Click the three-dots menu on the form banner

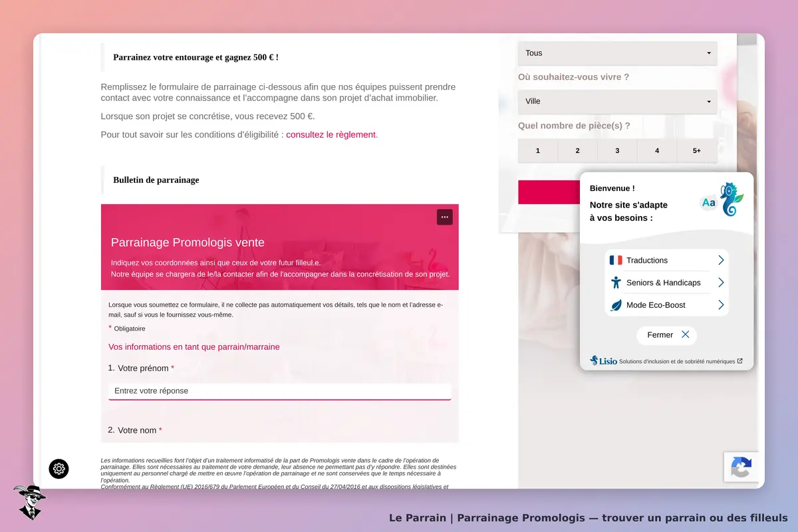click(445, 217)
